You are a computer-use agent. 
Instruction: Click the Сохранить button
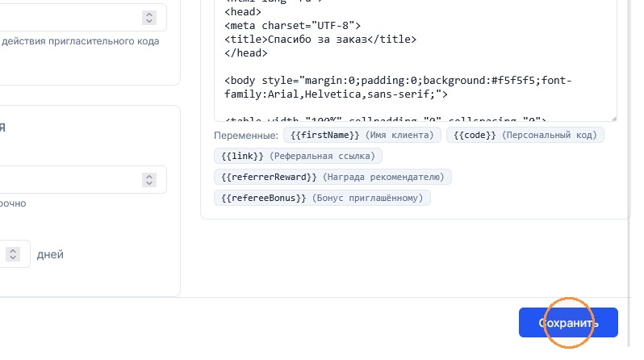pyautogui.click(x=568, y=323)
